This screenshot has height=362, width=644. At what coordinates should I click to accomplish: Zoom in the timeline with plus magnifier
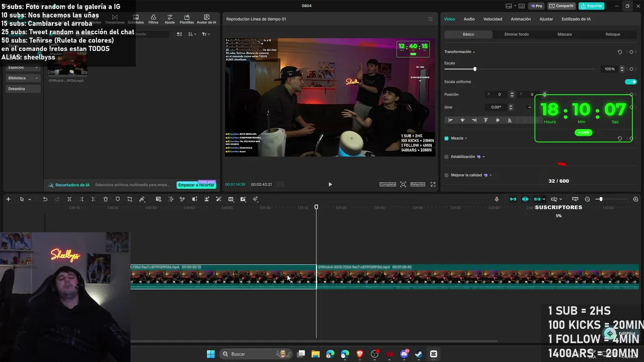[x=635, y=199]
